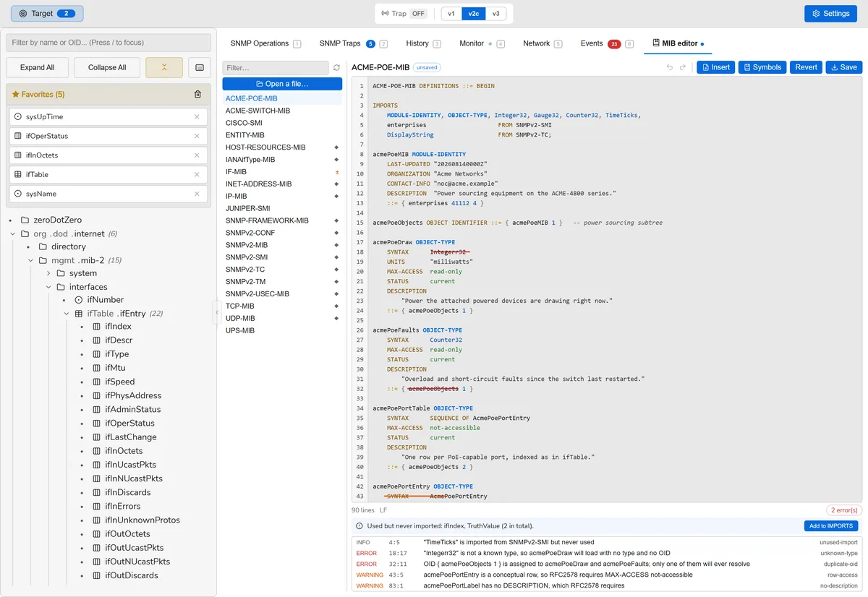Click the info icon in import notice
The image size is (868, 597).
359,526
